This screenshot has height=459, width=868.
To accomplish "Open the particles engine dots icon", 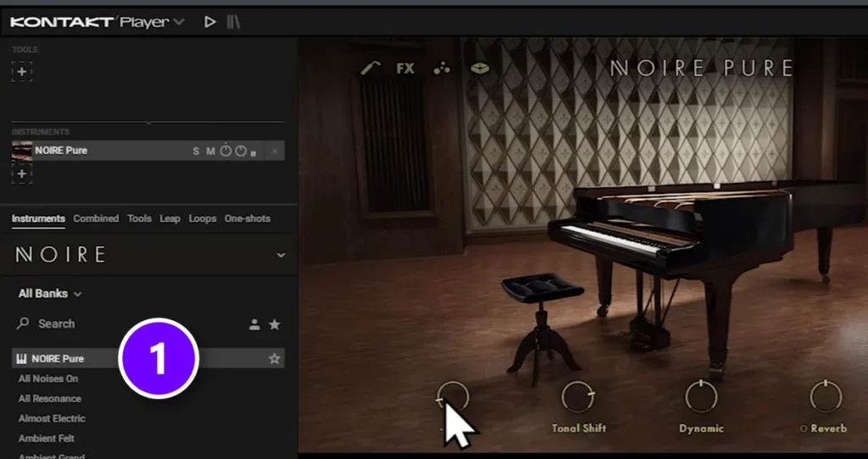I will (x=442, y=69).
